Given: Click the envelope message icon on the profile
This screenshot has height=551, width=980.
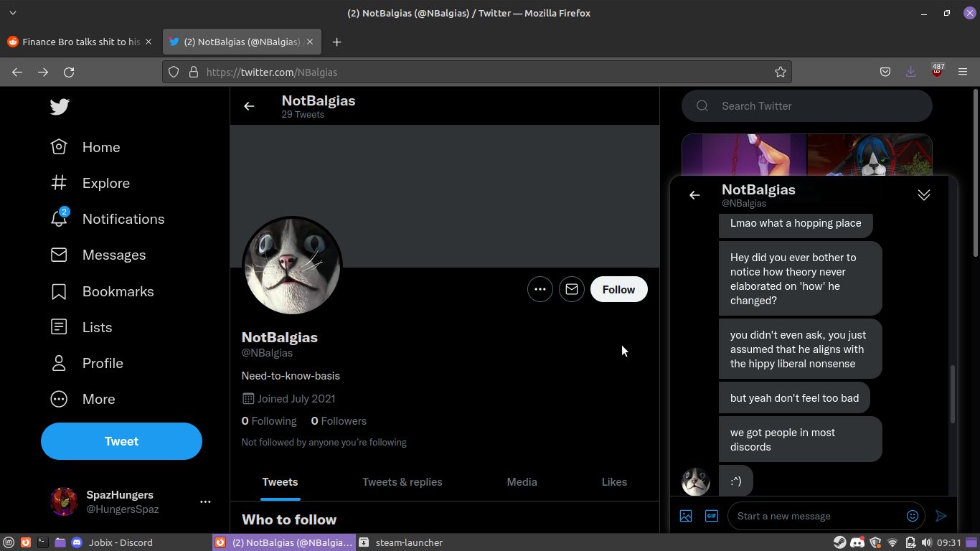Looking at the screenshot, I should (572, 289).
